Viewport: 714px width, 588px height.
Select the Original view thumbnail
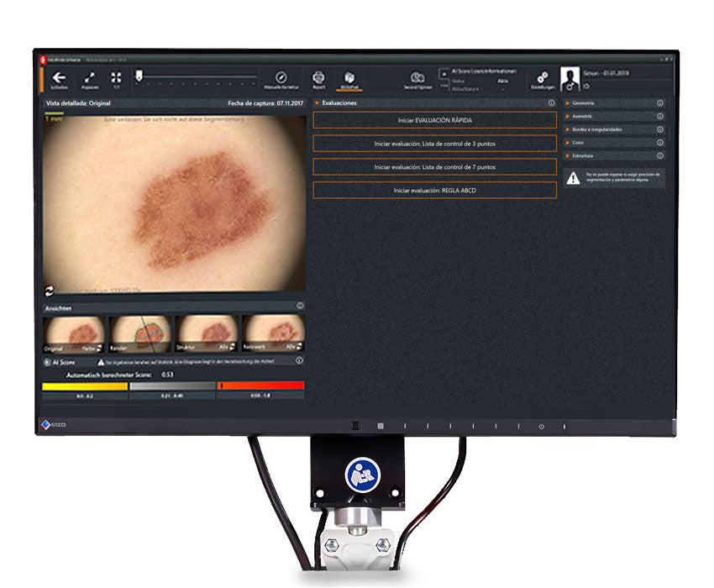click(74, 333)
